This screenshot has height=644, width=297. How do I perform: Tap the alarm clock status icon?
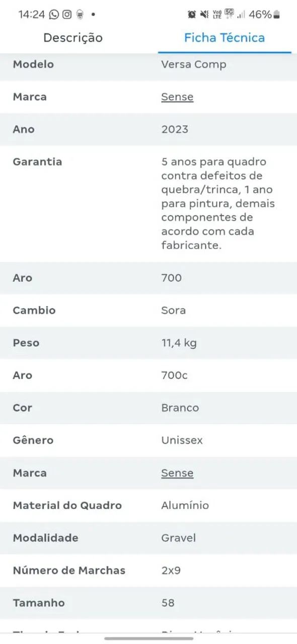tap(192, 15)
